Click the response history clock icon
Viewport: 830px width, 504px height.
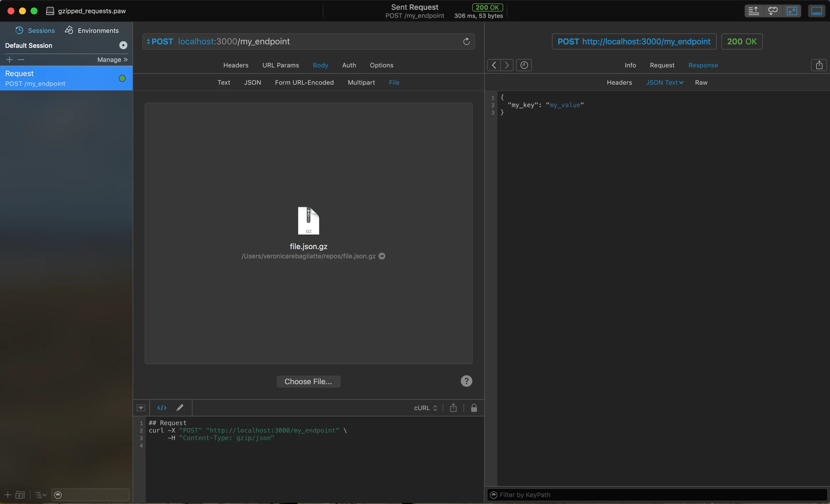point(524,65)
